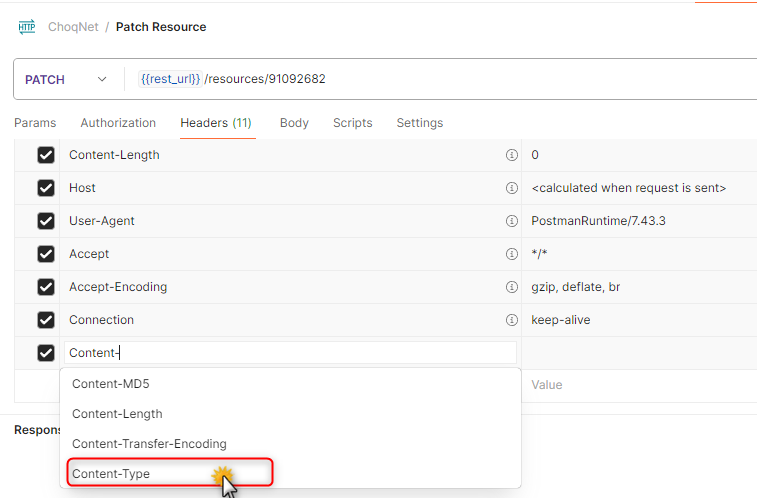This screenshot has height=498, width=757.
Task: Uncheck the Content-Length header checkbox
Action: (x=46, y=155)
